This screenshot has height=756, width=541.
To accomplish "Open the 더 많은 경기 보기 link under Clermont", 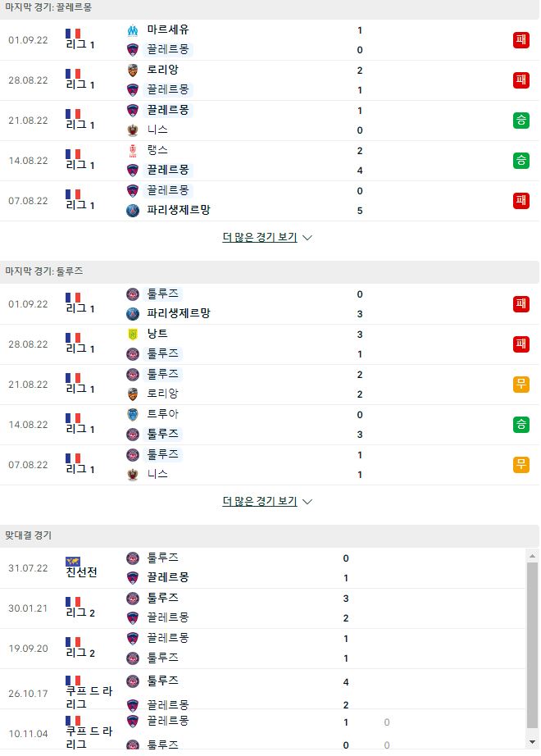I will (x=259, y=237).
